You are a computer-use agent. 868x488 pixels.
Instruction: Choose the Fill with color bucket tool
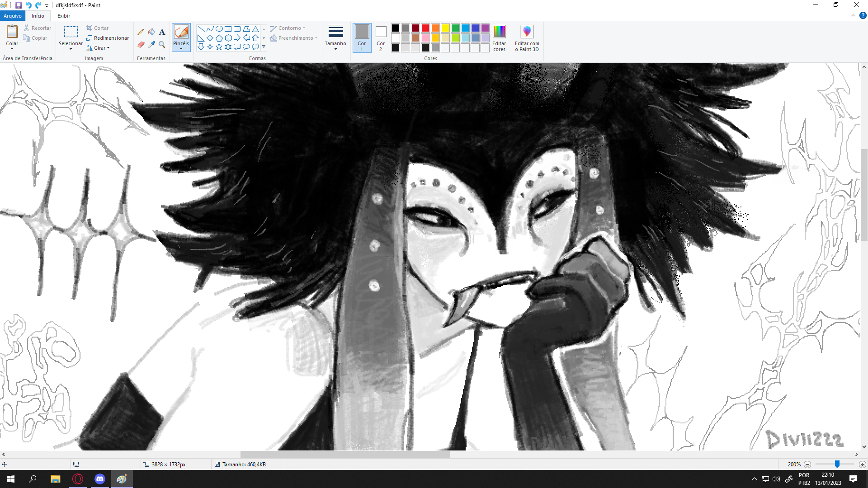point(151,32)
